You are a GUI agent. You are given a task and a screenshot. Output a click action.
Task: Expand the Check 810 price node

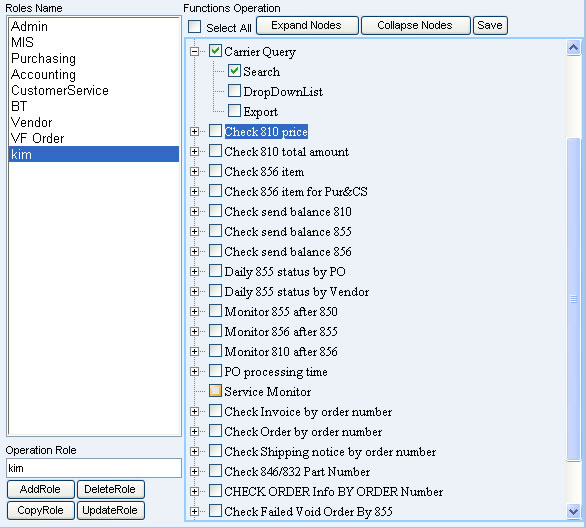coord(194,131)
